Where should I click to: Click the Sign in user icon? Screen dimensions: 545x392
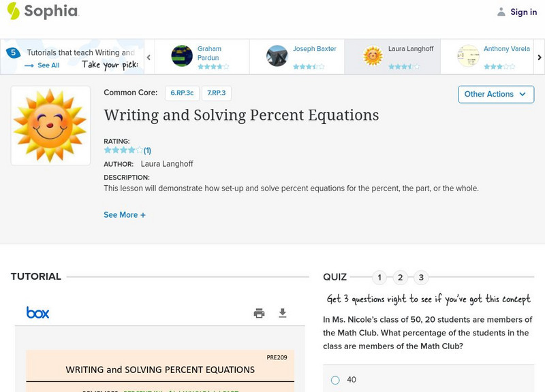click(x=501, y=12)
